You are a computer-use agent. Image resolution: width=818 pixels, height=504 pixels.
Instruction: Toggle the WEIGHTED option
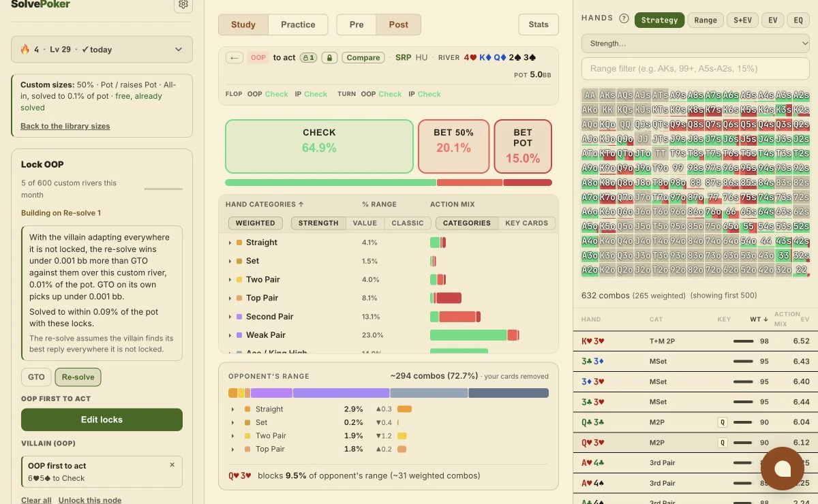[256, 223]
